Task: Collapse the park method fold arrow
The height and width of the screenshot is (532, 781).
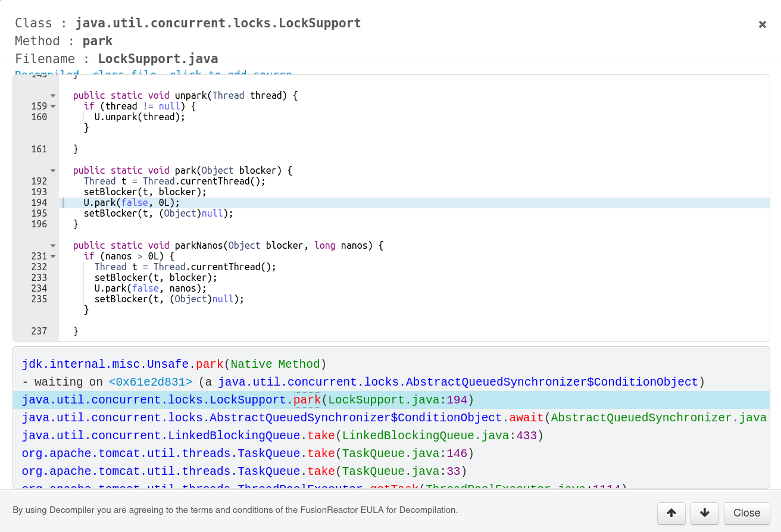Action: 53,171
